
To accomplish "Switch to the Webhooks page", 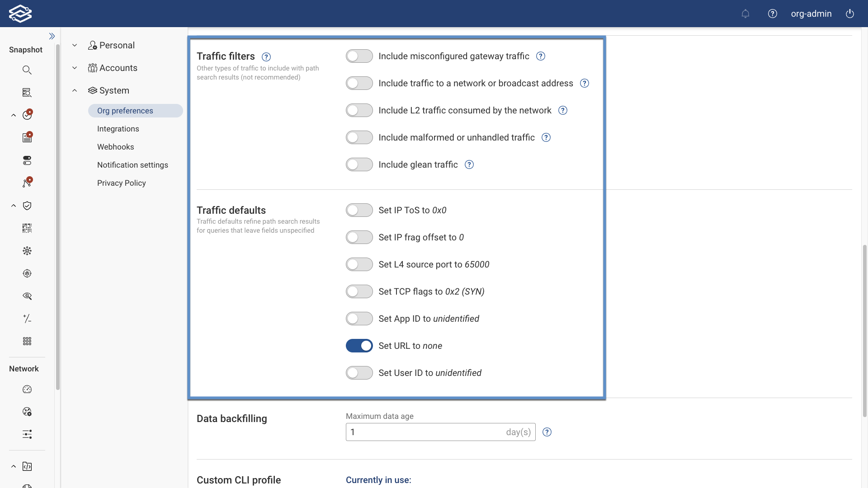I will point(115,146).
